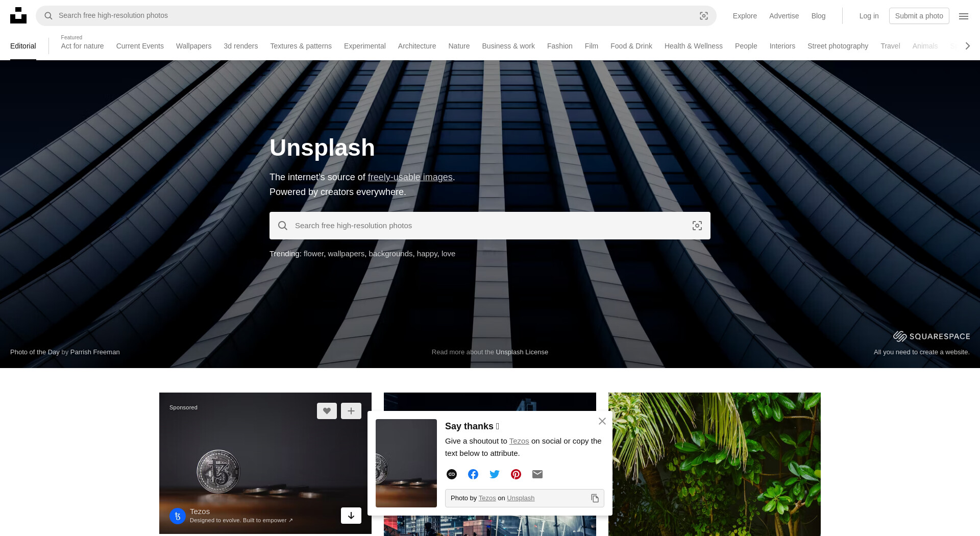Click trending term happy
This screenshot has width=980, height=536.
[427, 254]
